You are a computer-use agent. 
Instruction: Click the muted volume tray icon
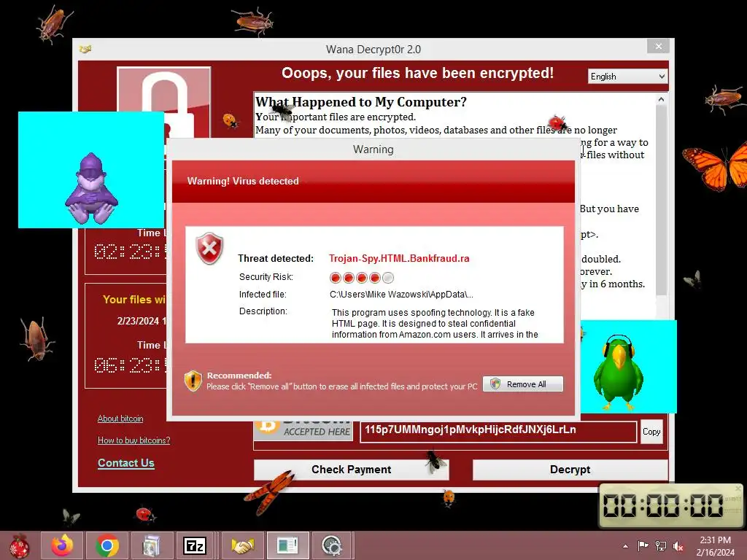click(678, 546)
